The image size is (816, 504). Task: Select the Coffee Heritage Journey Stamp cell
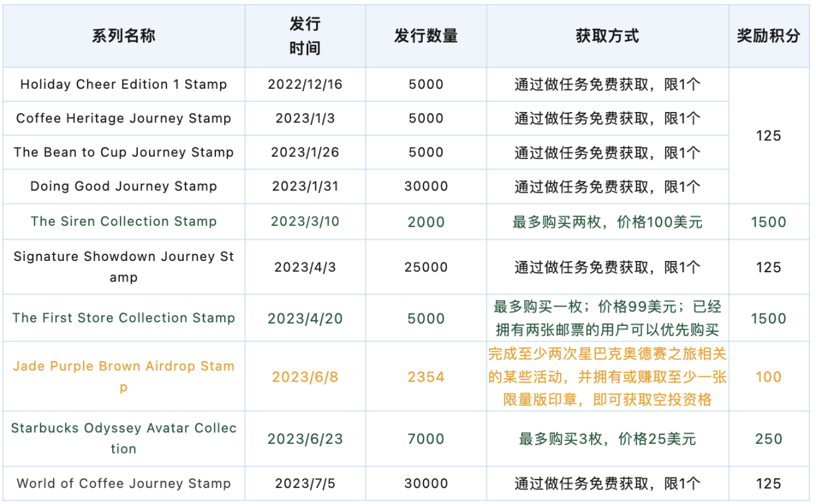(x=123, y=119)
